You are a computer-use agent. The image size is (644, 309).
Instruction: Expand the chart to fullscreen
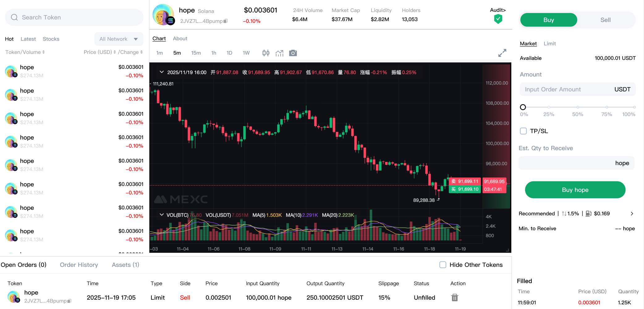click(x=502, y=53)
